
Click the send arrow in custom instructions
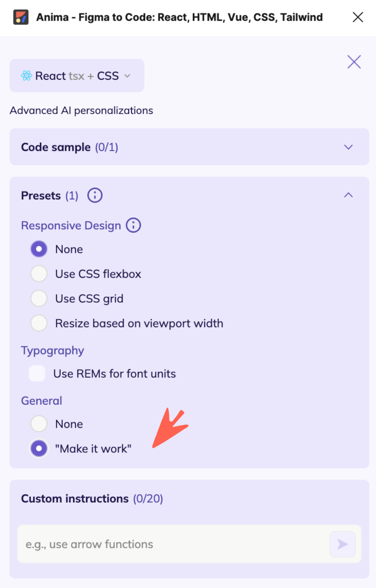[342, 544]
